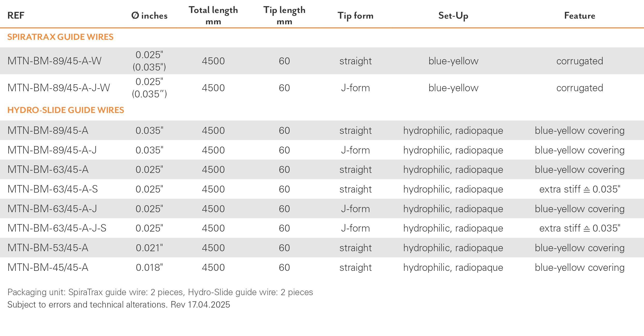The image size is (644, 336).
Task: Click extra stiff feature of MTN-BM-63/45-A-S
Action: click(580, 189)
